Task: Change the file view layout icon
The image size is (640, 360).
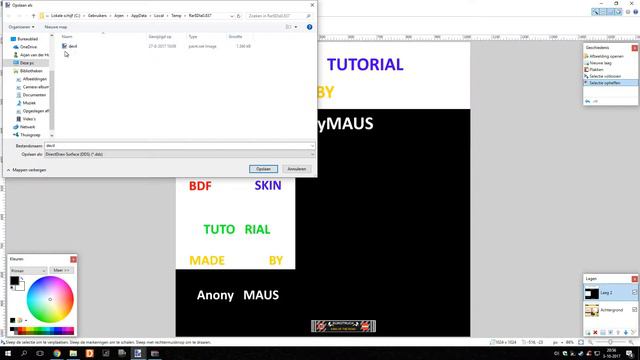Action: 289,27
